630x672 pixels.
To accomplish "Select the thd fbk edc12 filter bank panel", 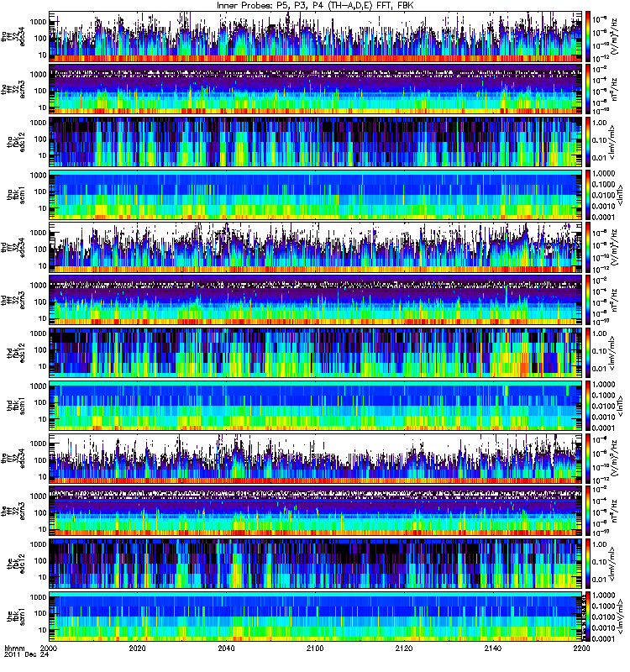I will (x=316, y=353).
